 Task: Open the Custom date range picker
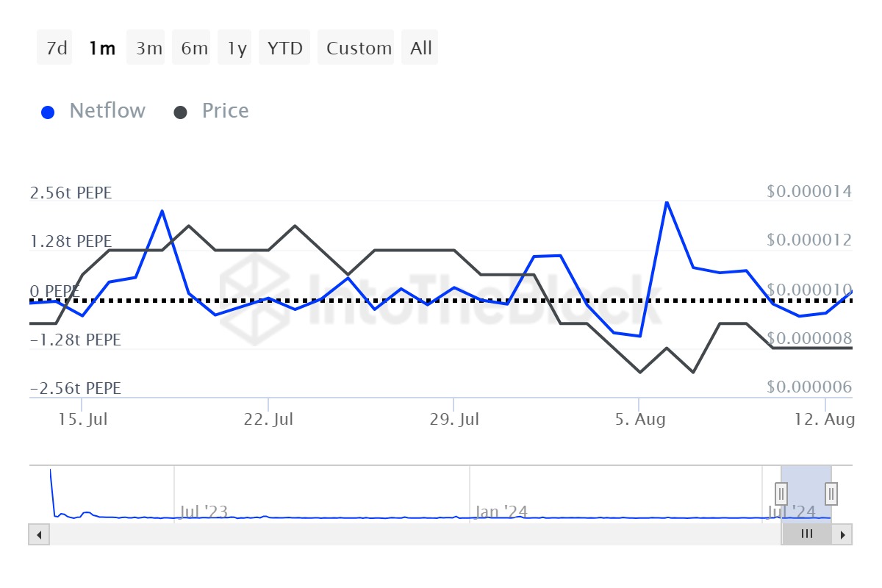coord(359,49)
